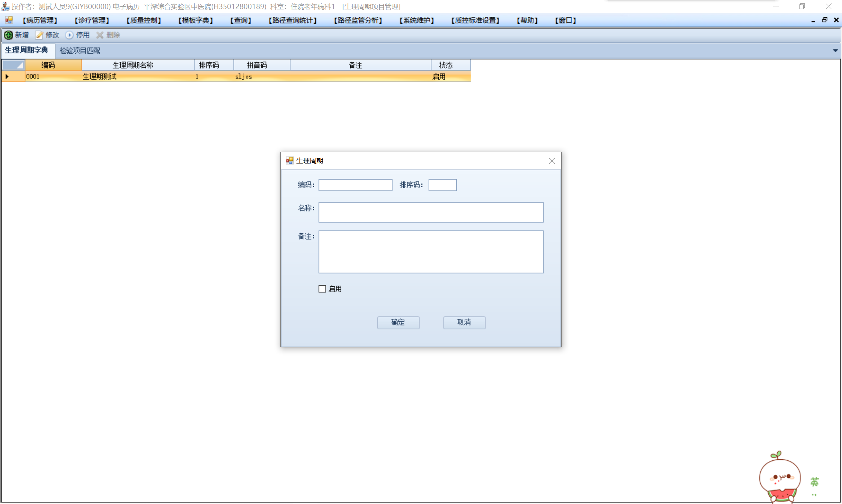Open the 【病历管理】 menu
This screenshot has width=842, height=504.
click(40, 20)
